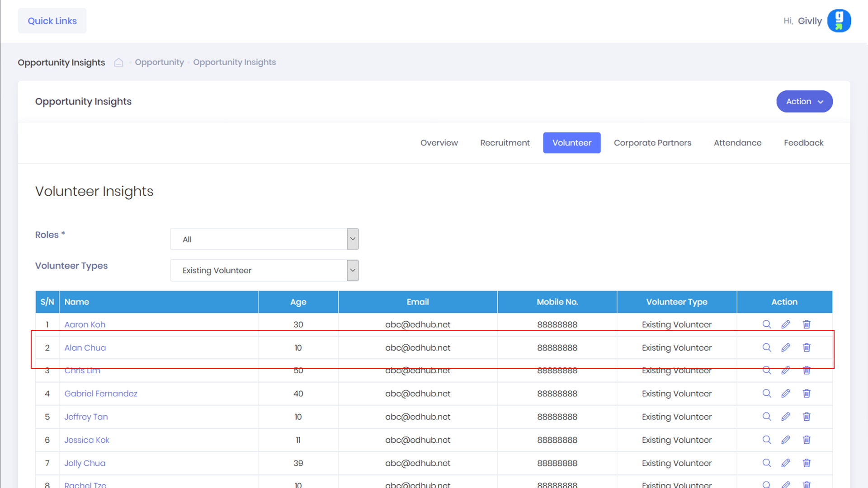Click the edit pencil icon for Alan Chua
The image size is (868, 488).
pos(786,347)
